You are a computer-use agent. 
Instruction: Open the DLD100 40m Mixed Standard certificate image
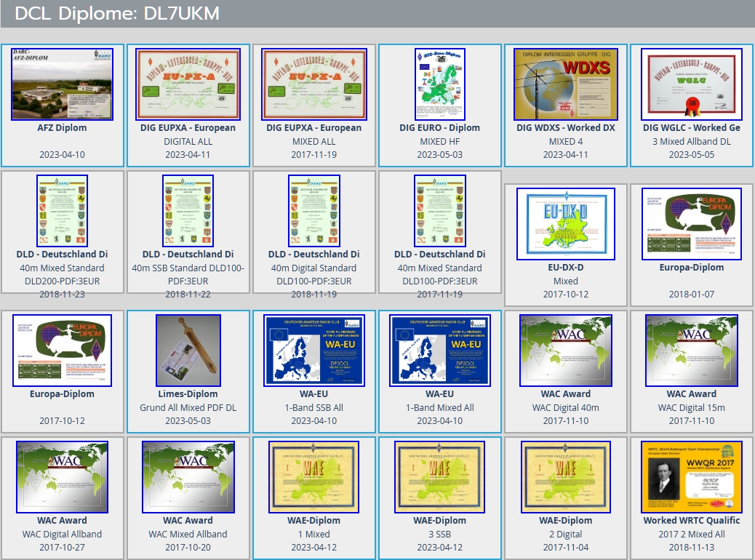439,211
